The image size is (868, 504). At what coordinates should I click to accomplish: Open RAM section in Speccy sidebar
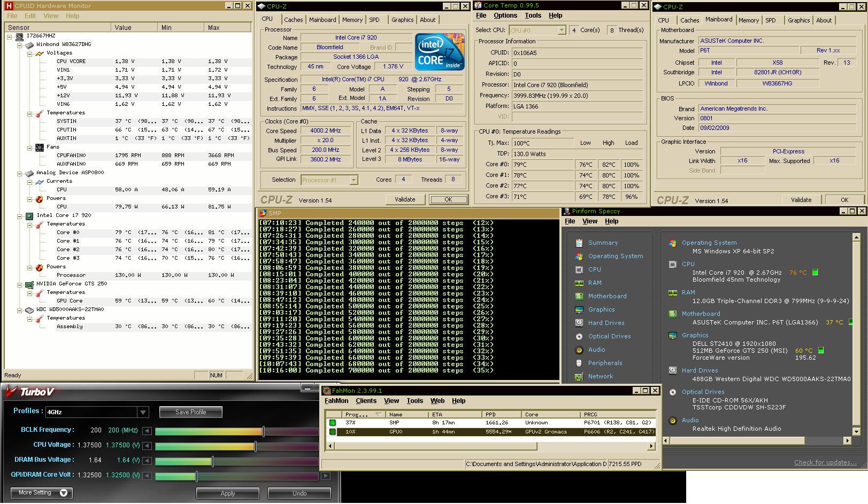(595, 283)
